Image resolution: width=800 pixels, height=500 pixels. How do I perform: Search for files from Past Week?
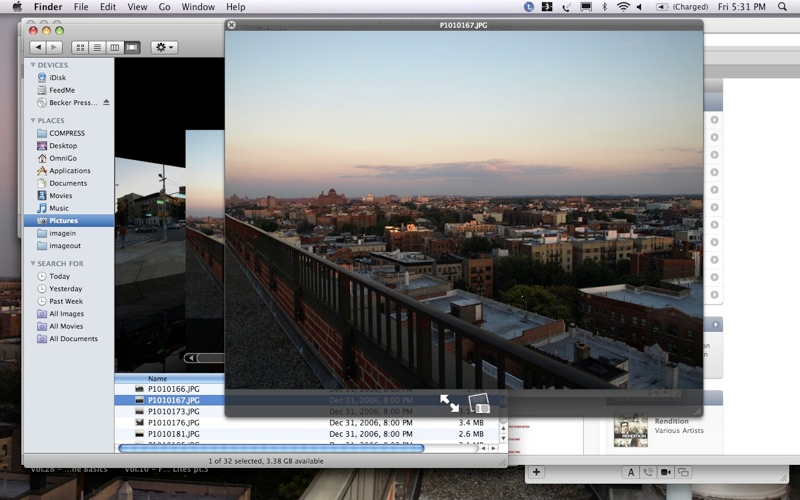[68, 301]
